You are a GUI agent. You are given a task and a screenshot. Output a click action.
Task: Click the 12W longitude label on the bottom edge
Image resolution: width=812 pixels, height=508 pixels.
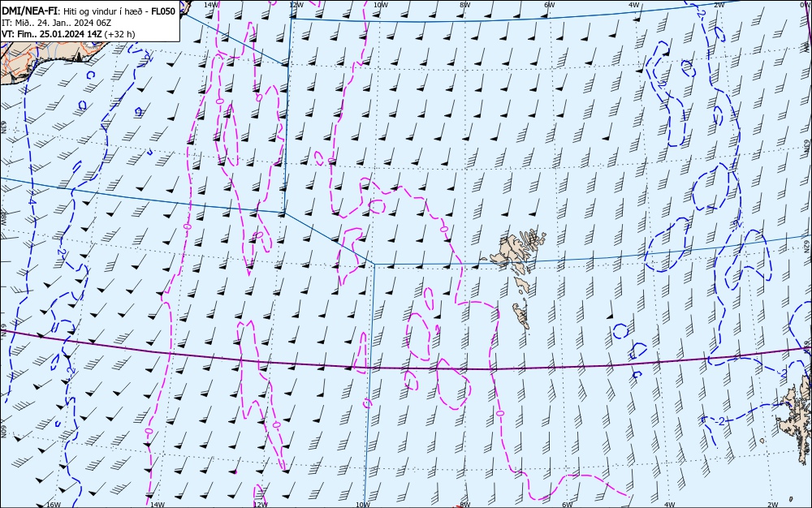coord(261,505)
